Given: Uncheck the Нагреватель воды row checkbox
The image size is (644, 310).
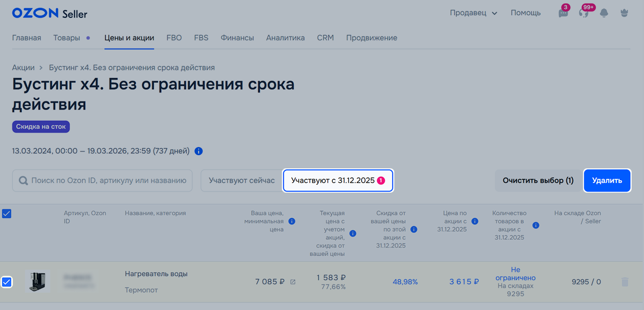Looking at the screenshot, I should pyautogui.click(x=7, y=282).
